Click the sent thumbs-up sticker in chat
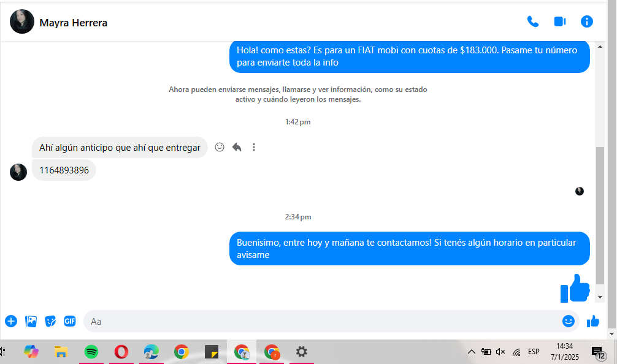The height and width of the screenshot is (364, 617). [x=575, y=288]
